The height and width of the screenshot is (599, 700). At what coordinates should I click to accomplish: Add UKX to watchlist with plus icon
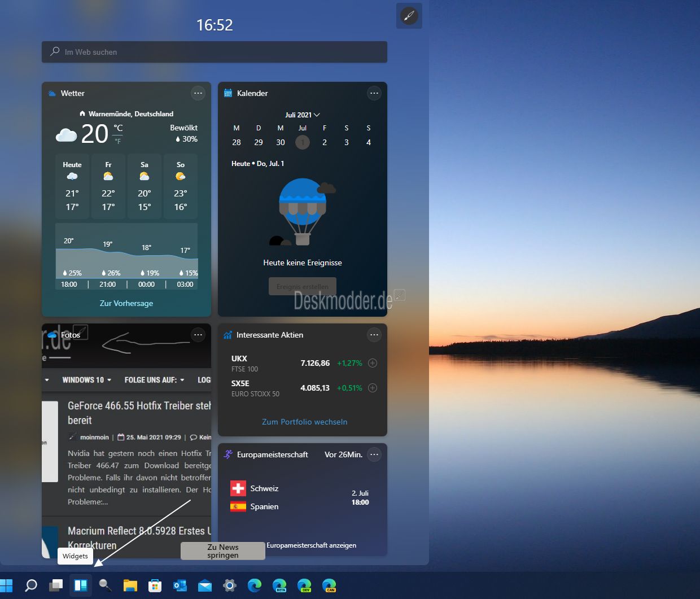click(x=373, y=363)
